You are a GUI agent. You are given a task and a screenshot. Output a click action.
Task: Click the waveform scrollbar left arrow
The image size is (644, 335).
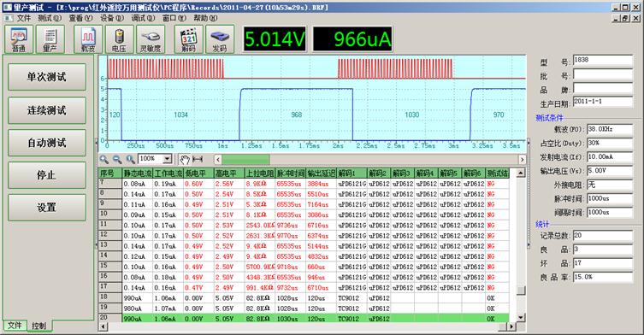point(218,159)
